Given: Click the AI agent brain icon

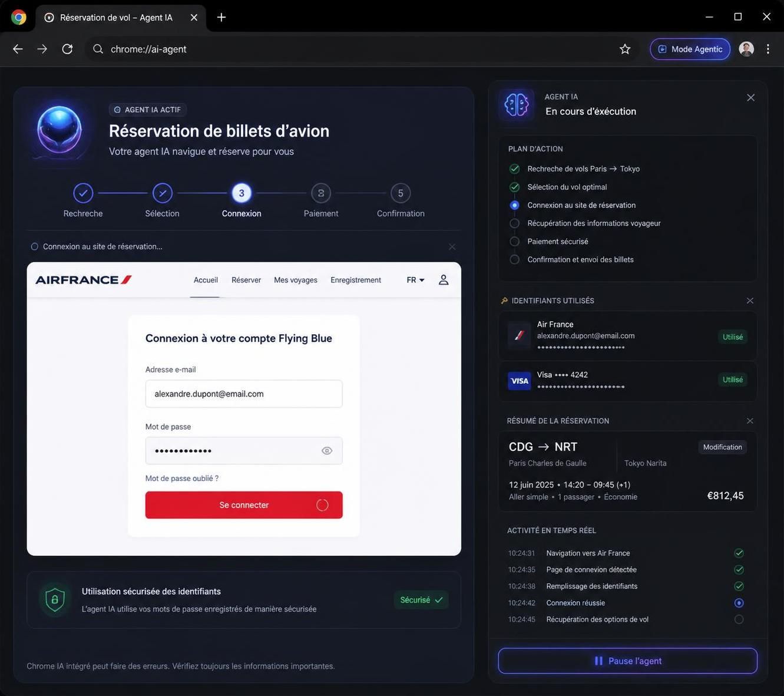Looking at the screenshot, I should click(517, 105).
